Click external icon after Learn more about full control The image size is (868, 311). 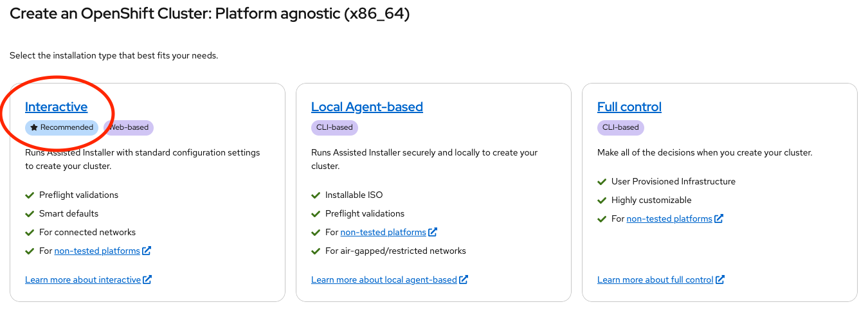tap(720, 280)
